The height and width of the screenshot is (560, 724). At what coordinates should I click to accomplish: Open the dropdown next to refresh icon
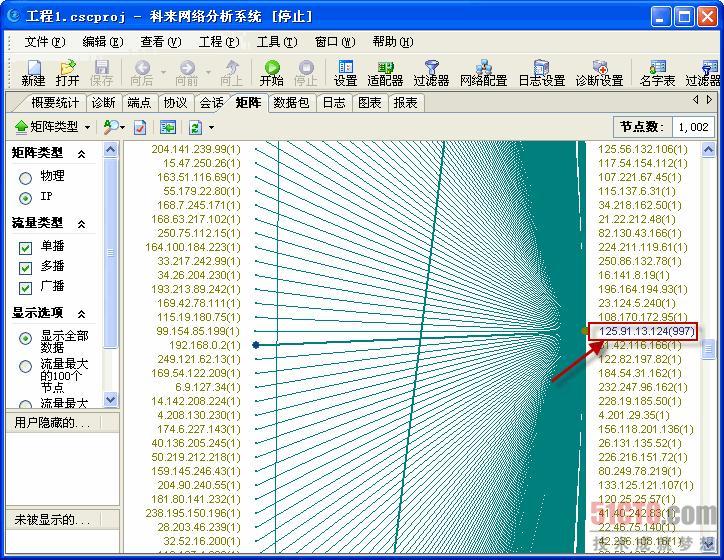point(211,127)
